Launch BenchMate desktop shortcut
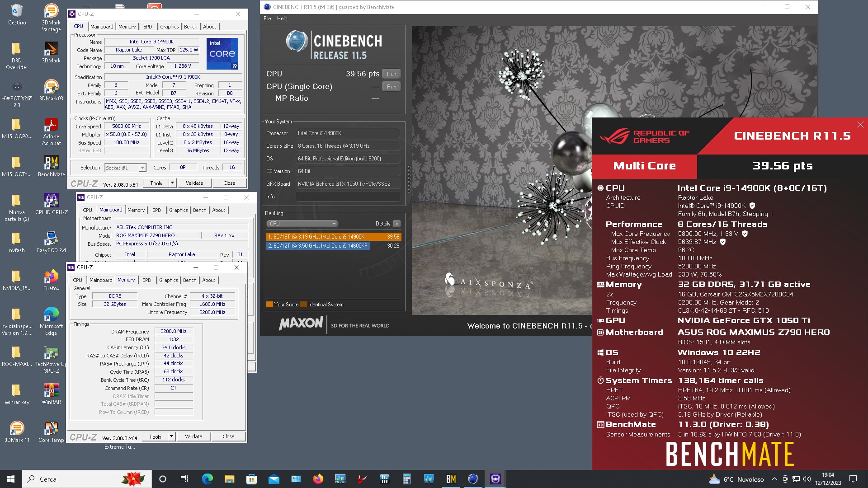Screen dimensions: 868x488 tap(51, 166)
